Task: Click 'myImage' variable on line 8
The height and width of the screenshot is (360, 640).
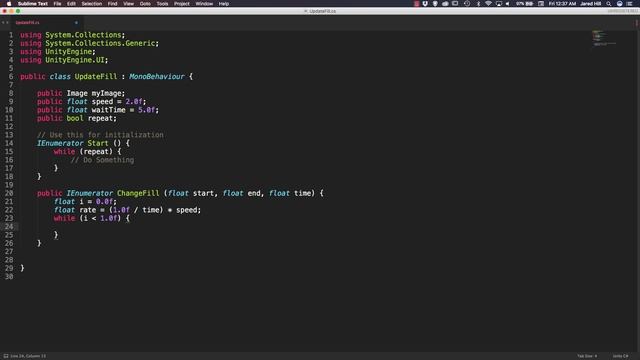Action: (107, 93)
